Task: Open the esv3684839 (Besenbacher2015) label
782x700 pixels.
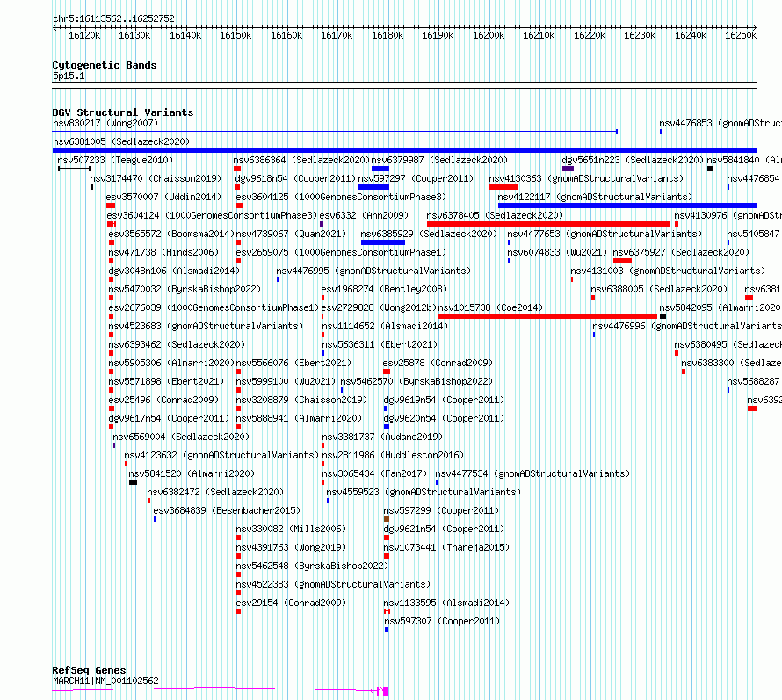Action: [227, 510]
